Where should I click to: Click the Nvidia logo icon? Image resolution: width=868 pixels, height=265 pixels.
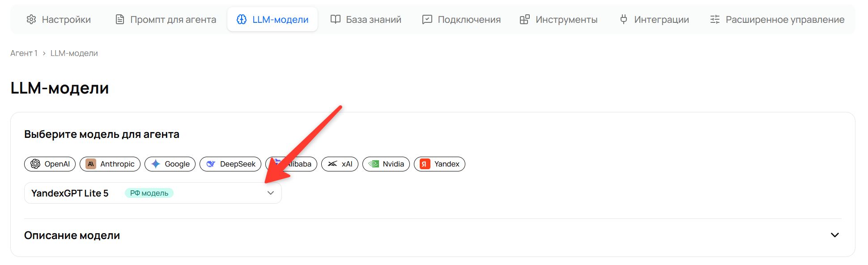[374, 164]
